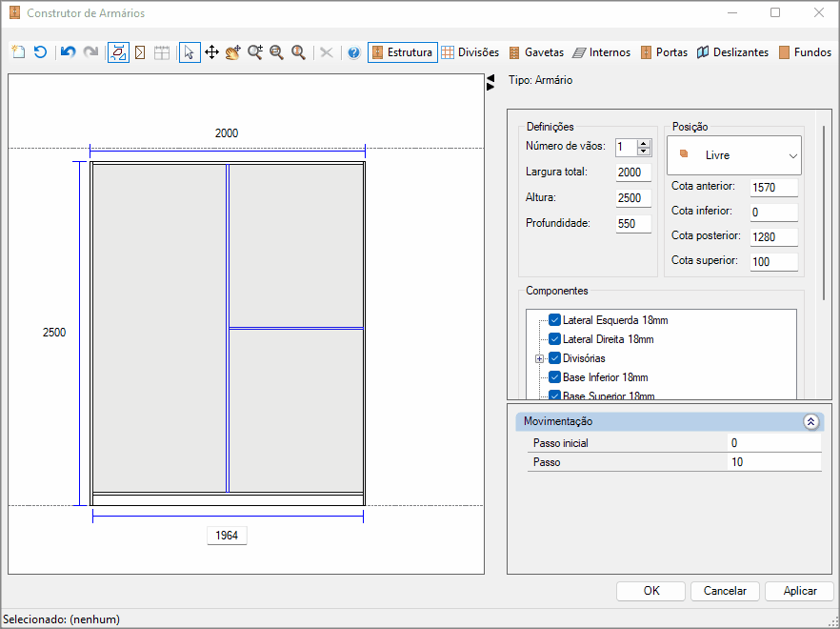This screenshot has height=629, width=840.
Task: Open the Portas tab
Action: (x=664, y=52)
